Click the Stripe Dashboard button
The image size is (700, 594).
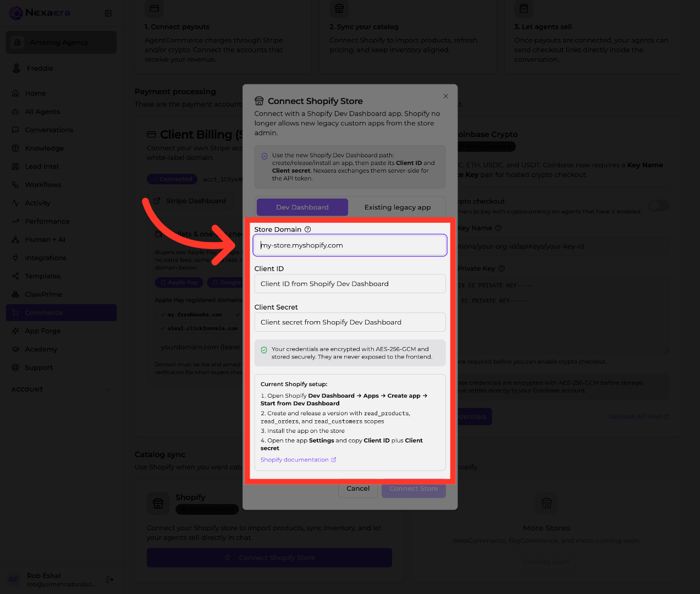coord(190,201)
